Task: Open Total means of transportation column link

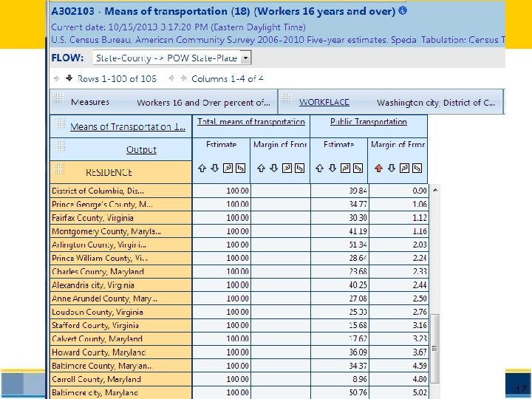Action: click(251, 121)
